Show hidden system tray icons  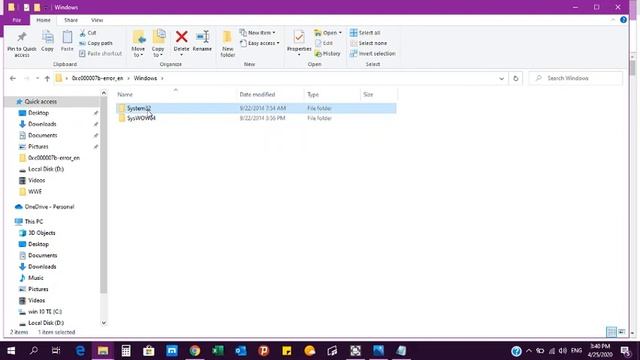(529, 351)
